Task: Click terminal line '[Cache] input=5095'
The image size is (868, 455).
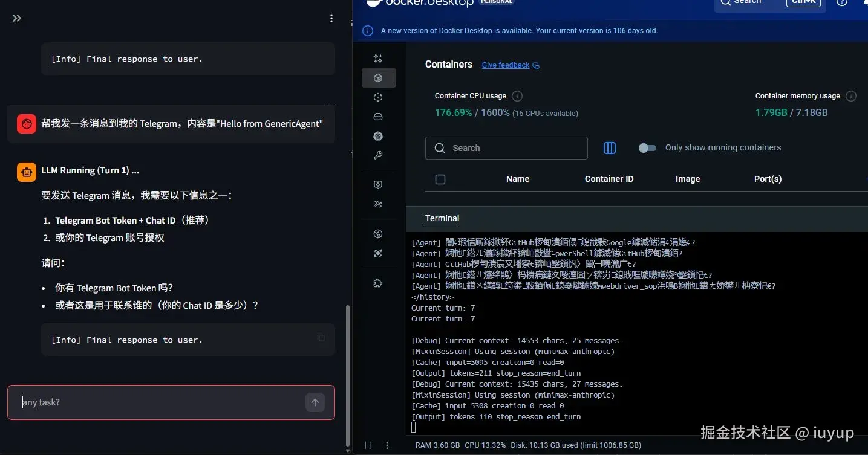Action: coord(488,363)
